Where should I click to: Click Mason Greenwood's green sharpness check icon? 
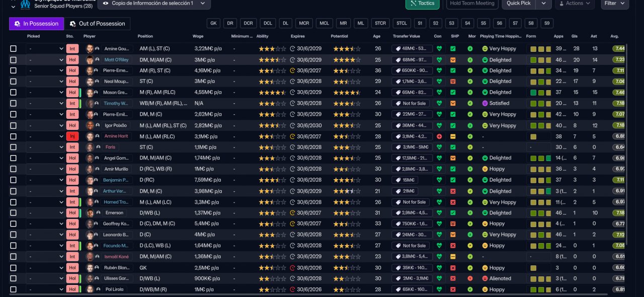453,93
